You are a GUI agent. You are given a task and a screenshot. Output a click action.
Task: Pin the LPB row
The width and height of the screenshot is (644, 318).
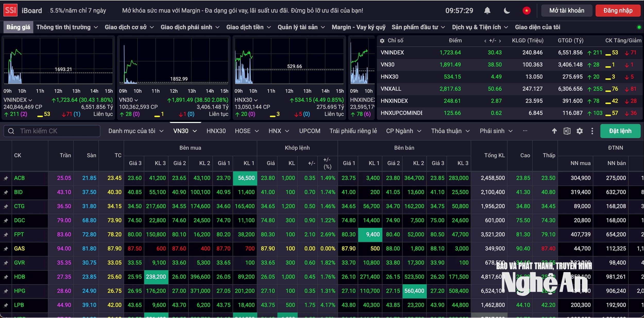tap(6, 305)
